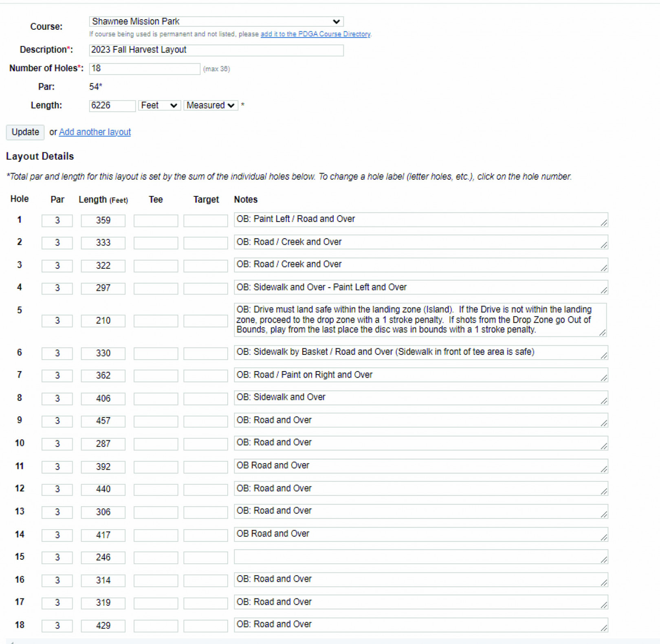Screen dimensions: 660x644
Task: Select hole 18 length field 429
Action: click(x=103, y=626)
